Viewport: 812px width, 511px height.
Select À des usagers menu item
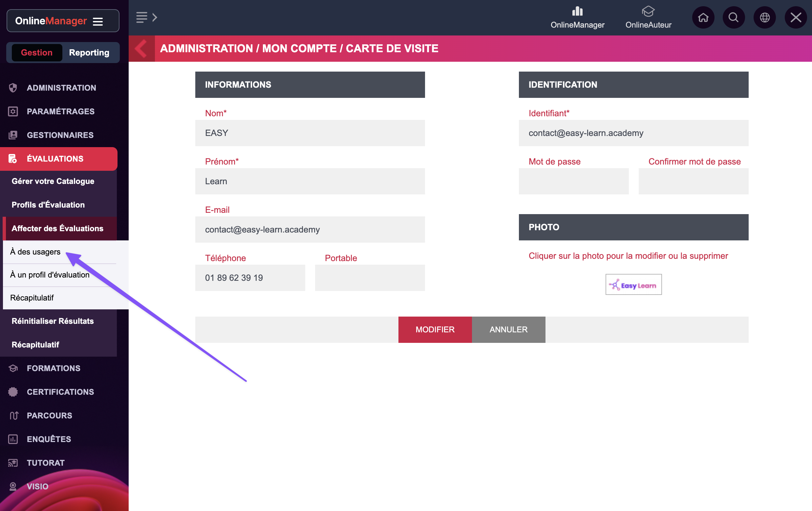click(x=35, y=252)
